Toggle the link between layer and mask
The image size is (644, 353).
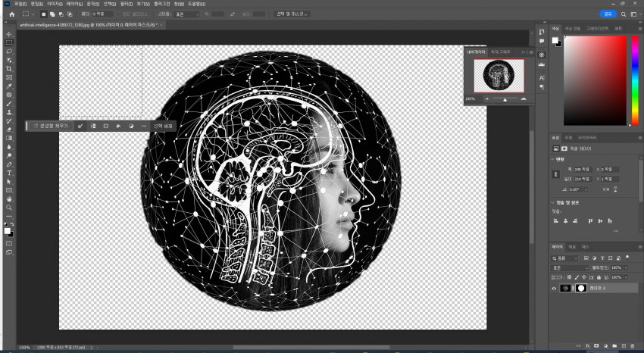574,289
